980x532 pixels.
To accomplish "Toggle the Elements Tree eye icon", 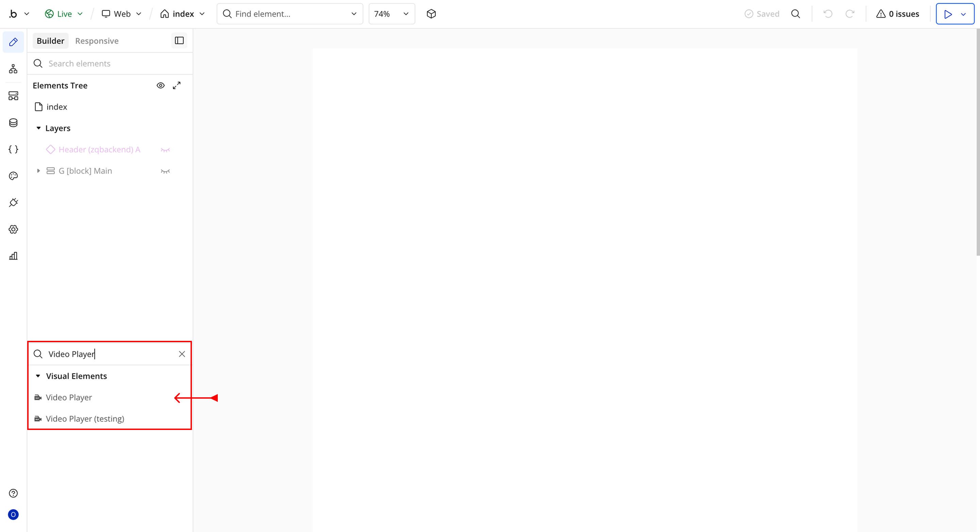I will [161, 86].
